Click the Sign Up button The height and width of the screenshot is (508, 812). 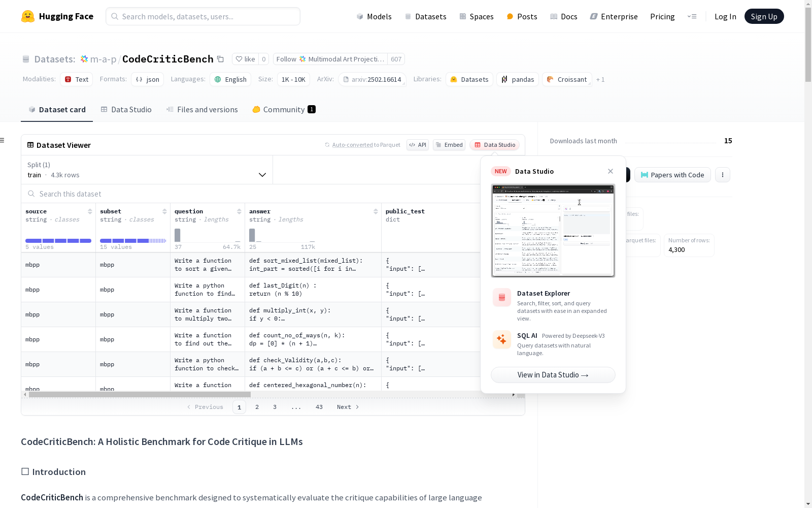[x=764, y=16]
